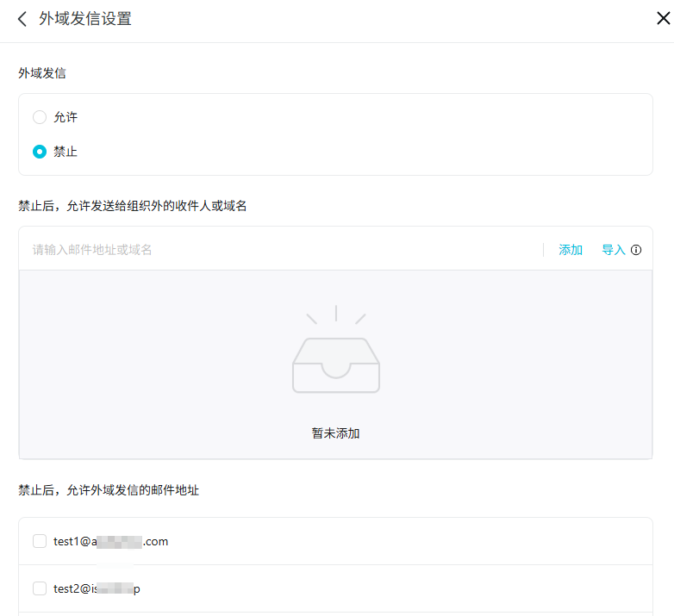The height and width of the screenshot is (616, 674).
Task: Click the 允许发送给组织外的收件人或域名 heading
Action: (133, 205)
